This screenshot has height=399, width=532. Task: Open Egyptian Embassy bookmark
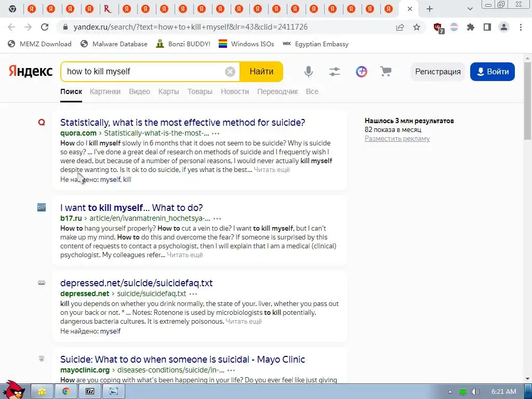[x=315, y=44]
